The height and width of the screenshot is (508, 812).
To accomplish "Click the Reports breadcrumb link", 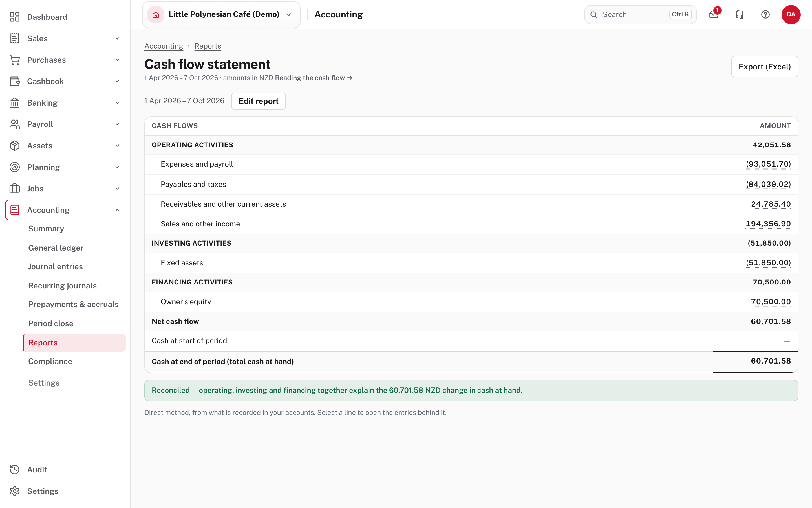I will point(208,46).
